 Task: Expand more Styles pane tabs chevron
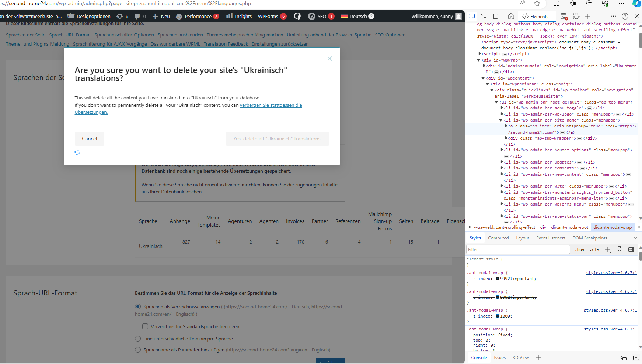(x=635, y=238)
